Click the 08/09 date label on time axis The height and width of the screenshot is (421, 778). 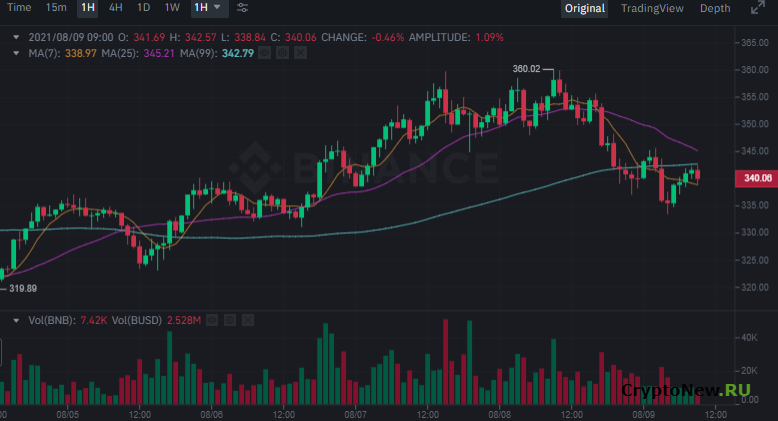(644, 414)
